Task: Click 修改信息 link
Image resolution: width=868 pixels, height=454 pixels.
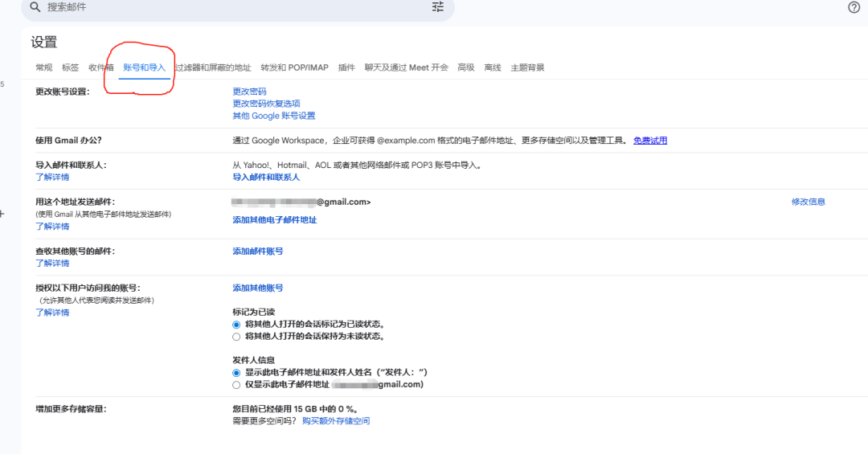Action: click(x=809, y=202)
